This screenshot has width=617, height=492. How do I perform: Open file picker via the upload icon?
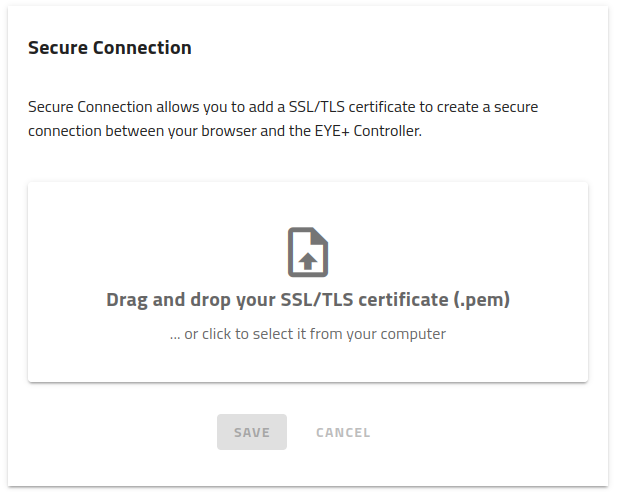pos(308,252)
